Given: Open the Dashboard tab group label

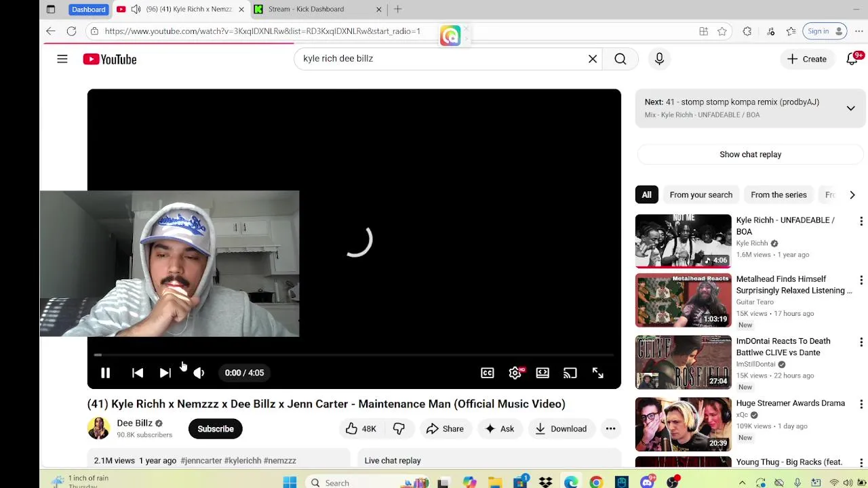Looking at the screenshot, I should [x=88, y=9].
